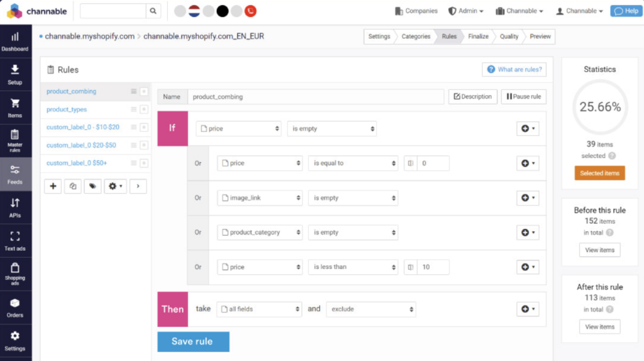This screenshot has height=361, width=644.
Task: Open the product_category field dropdown
Action: [260, 233]
